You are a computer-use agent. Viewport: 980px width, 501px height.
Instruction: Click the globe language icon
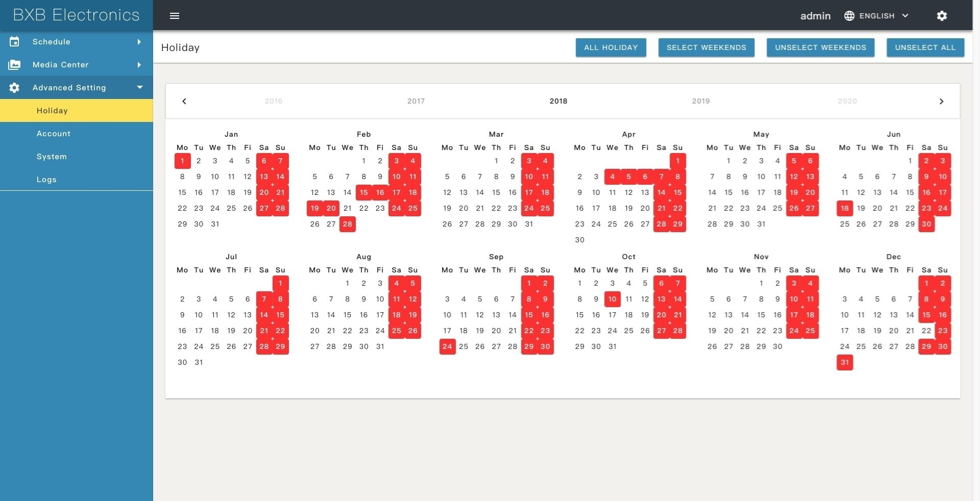tap(849, 16)
